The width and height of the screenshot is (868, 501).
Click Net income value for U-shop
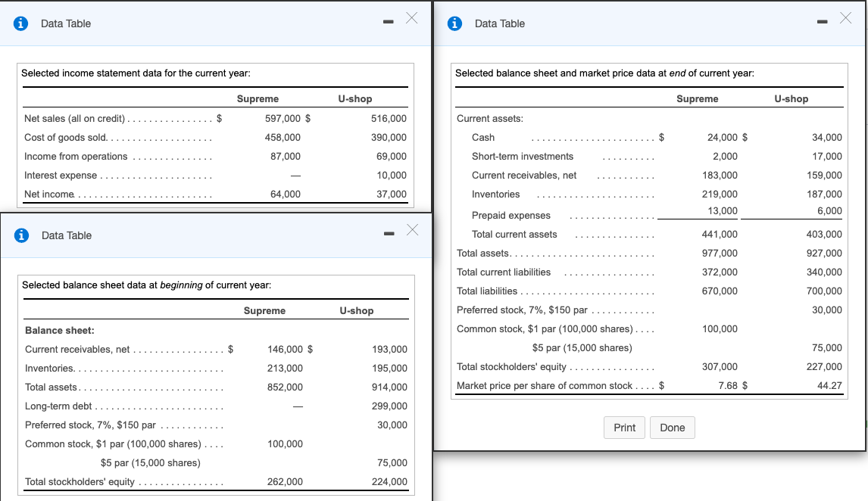point(392,194)
